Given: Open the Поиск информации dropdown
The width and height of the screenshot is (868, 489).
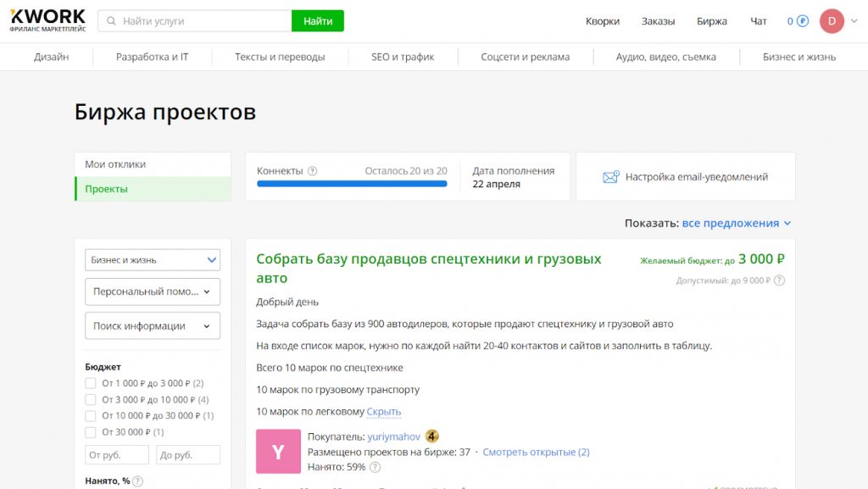Looking at the screenshot, I should (x=152, y=325).
